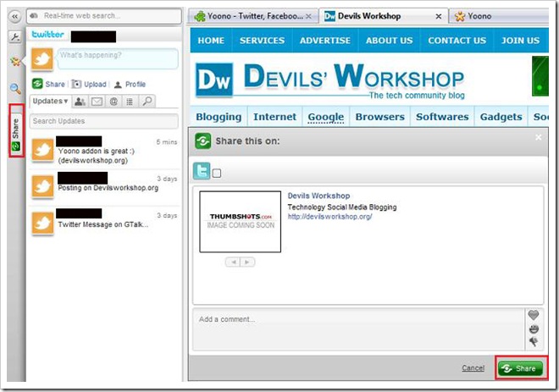Open CONTACT US in the site navigation
This screenshot has width=559, height=392.
457,41
